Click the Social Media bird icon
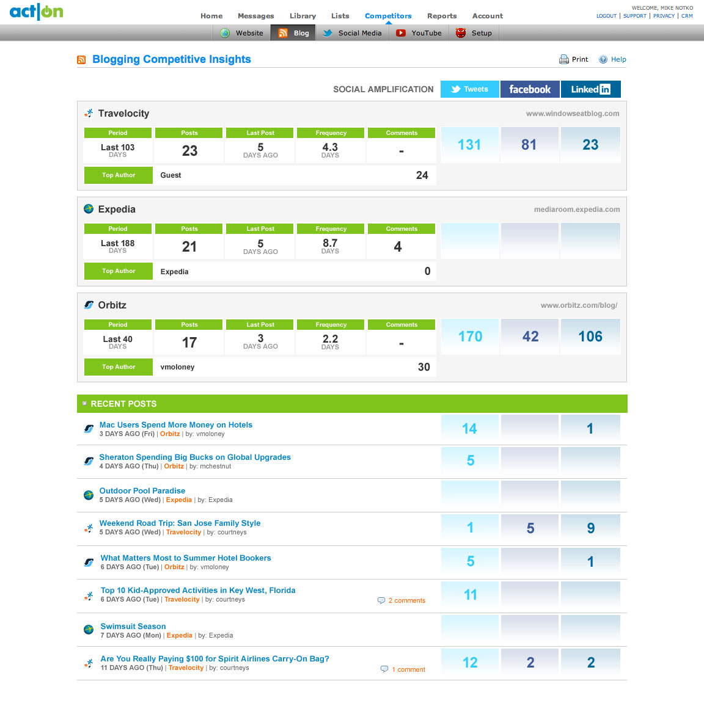704x728 pixels. [x=328, y=33]
